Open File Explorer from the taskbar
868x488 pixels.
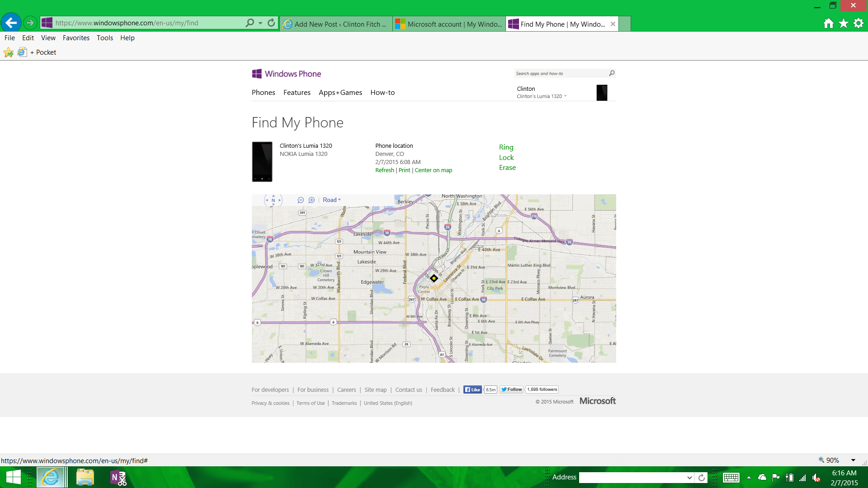tap(85, 478)
